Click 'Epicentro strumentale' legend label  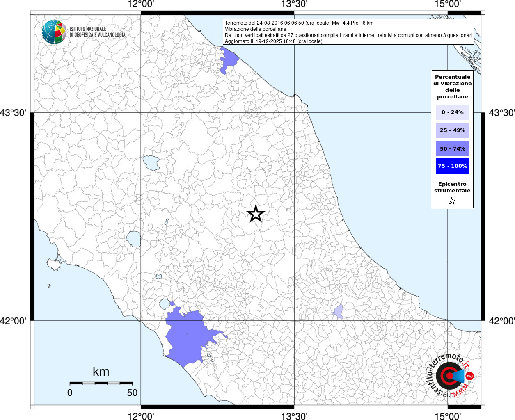452,187
